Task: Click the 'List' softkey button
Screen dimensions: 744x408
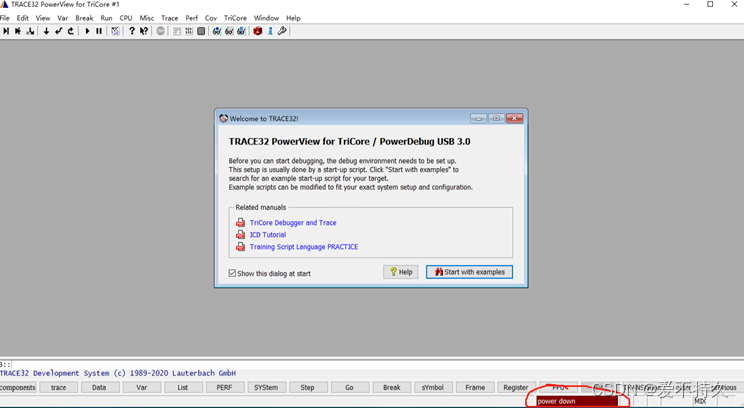Action: [x=183, y=388]
